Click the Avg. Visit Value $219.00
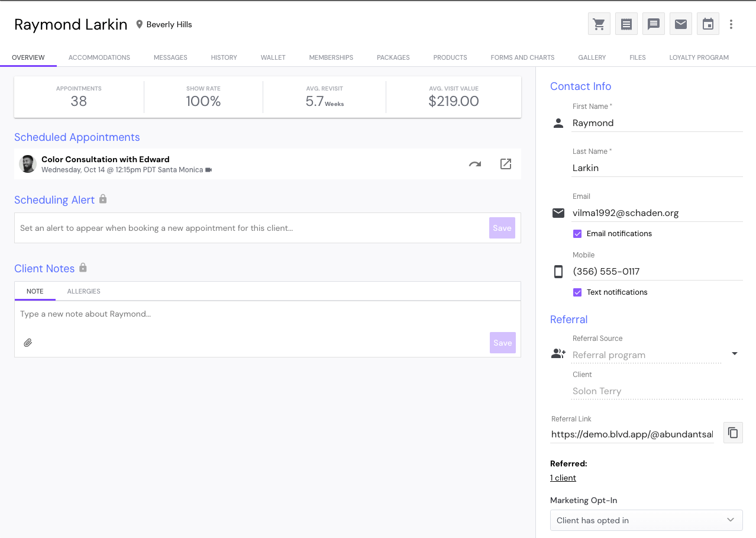 [x=454, y=101]
